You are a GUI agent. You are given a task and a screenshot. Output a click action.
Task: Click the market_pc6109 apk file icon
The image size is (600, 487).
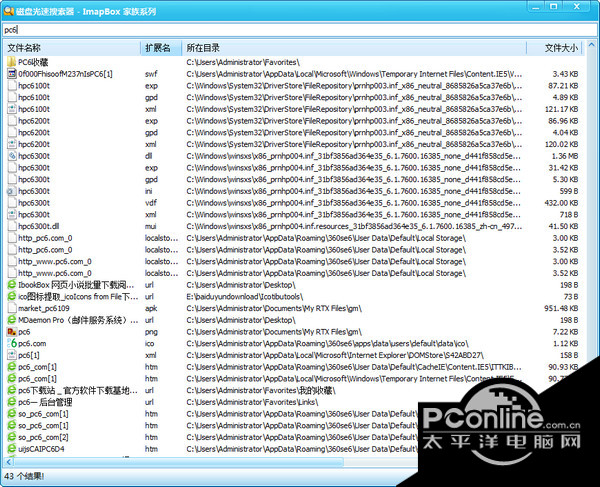point(12,308)
